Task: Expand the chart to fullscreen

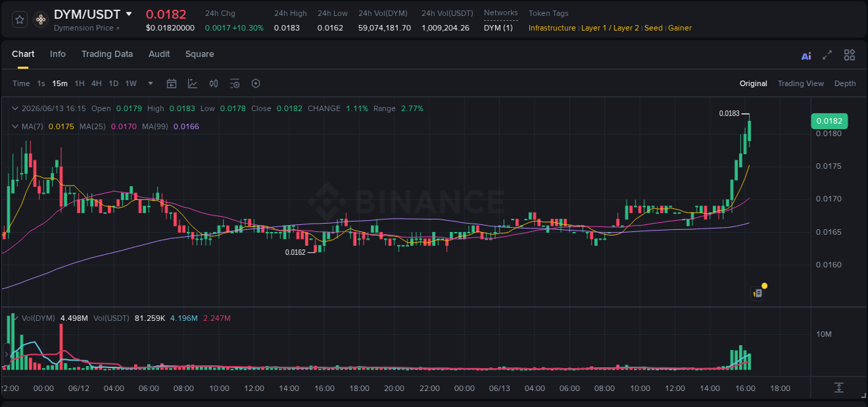Action: click(x=827, y=55)
